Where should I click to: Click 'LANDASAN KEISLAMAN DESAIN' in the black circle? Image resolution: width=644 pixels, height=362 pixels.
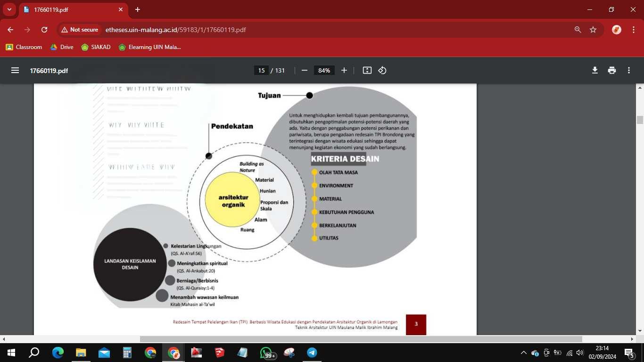(130, 264)
